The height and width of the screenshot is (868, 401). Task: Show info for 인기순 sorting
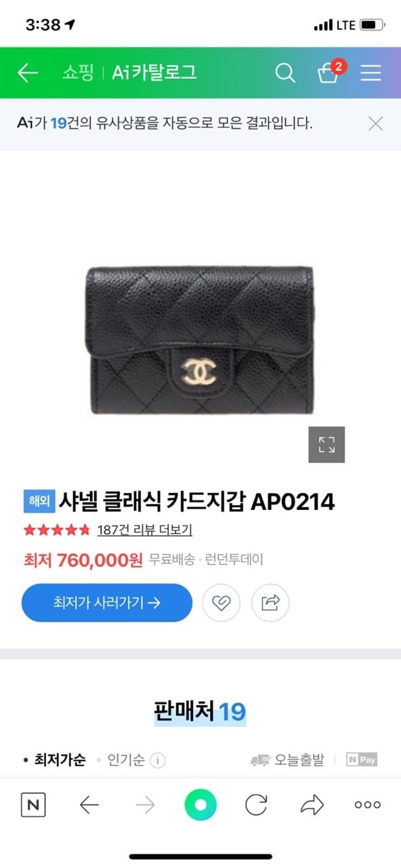click(x=157, y=760)
